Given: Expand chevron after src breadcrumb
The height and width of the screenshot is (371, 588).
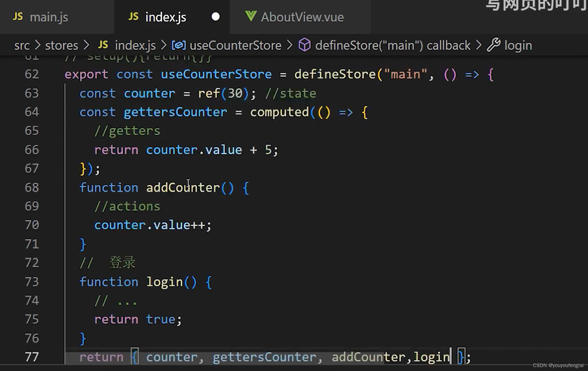Looking at the screenshot, I should tap(38, 46).
